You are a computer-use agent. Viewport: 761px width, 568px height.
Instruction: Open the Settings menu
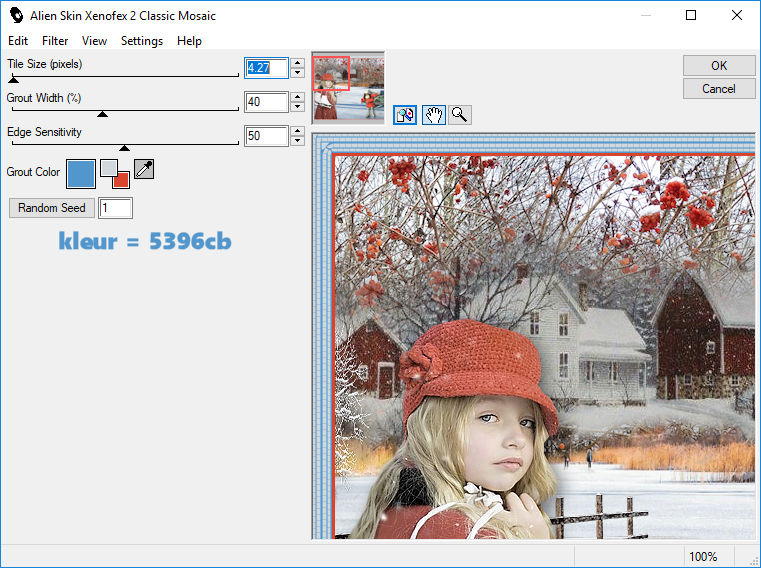pyautogui.click(x=142, y=41)
